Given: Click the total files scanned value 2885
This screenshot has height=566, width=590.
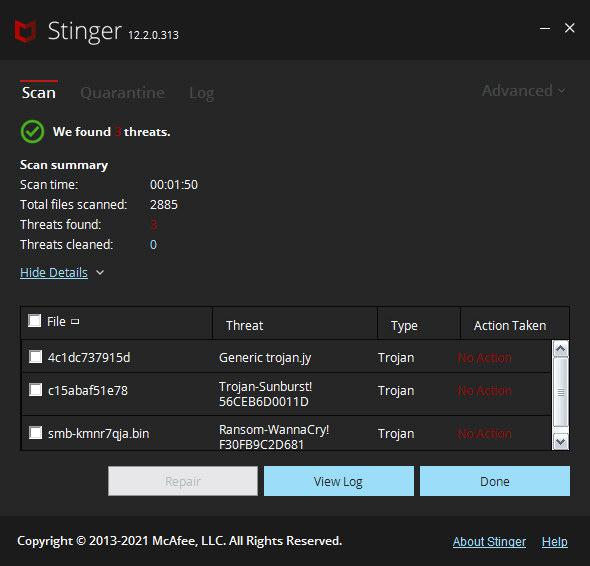Looking at the screenshot, I should (x=164, y=204).
